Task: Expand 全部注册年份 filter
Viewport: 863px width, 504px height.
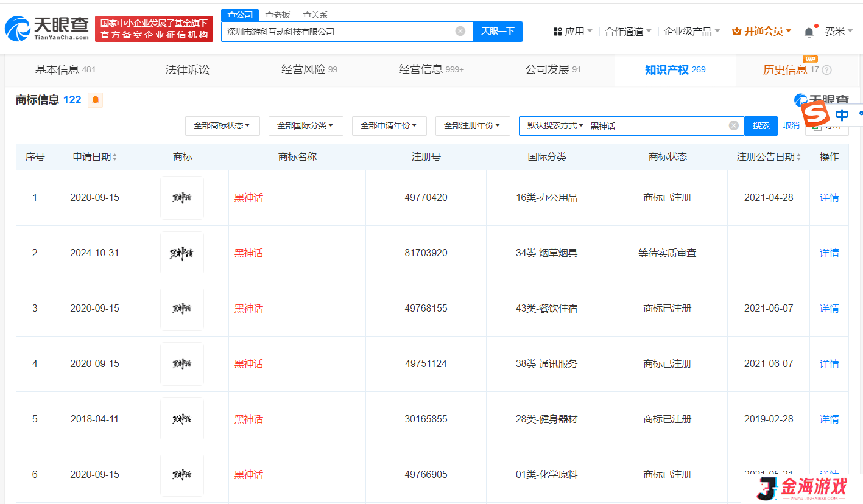Action: pos(473,125)
